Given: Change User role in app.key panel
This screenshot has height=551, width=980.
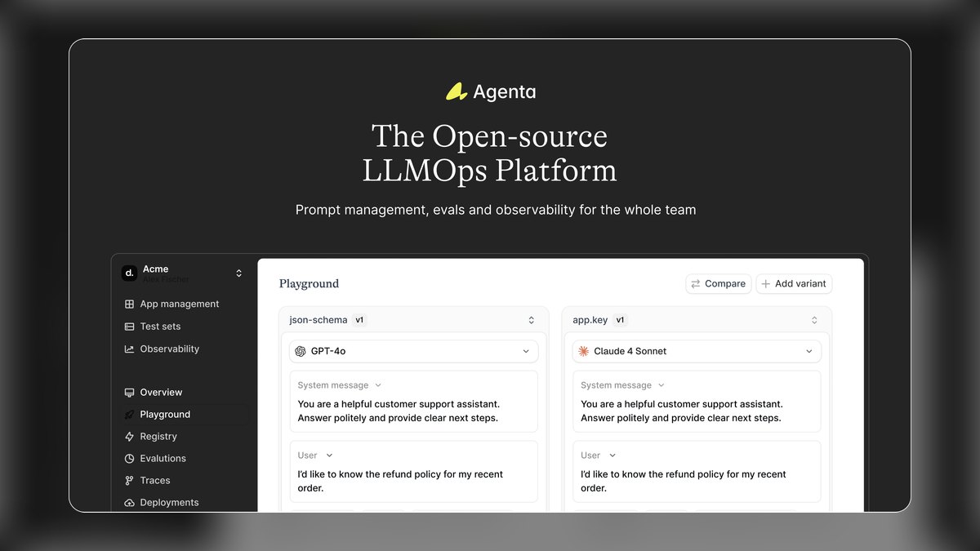Looking at the screenshot, I should [x=599, y=455].
